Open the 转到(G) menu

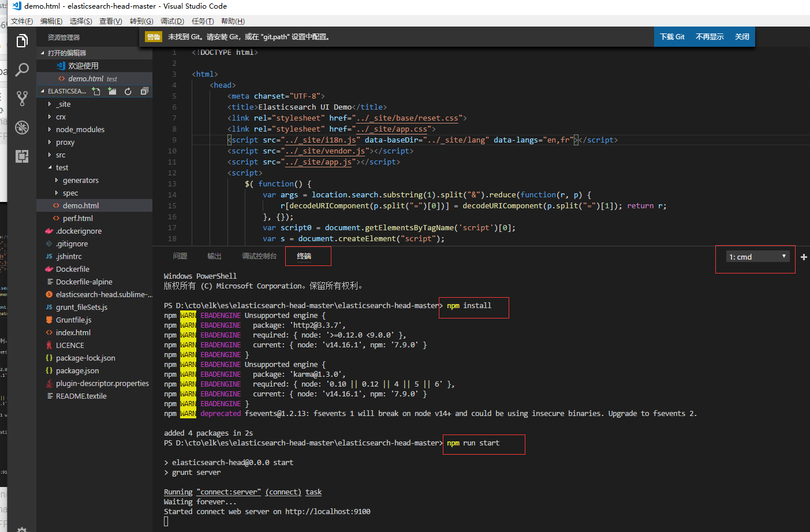(x=141, y=21)
